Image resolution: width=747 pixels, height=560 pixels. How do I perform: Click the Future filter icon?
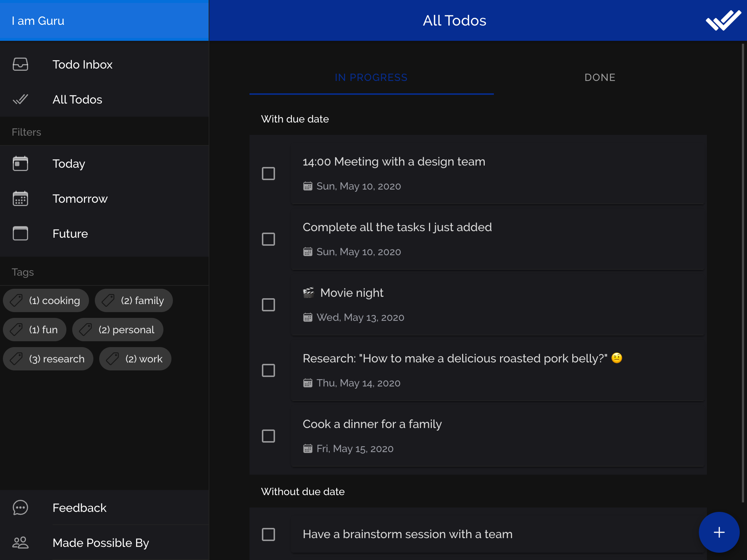tap(20, 233)
